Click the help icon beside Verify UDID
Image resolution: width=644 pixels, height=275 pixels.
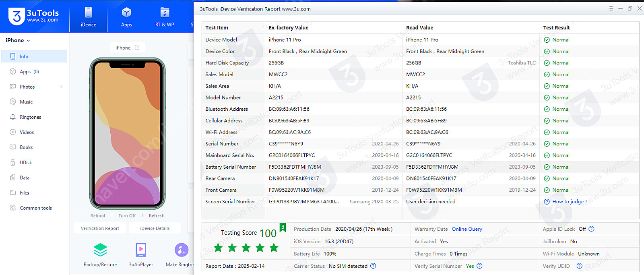(579, 266)
